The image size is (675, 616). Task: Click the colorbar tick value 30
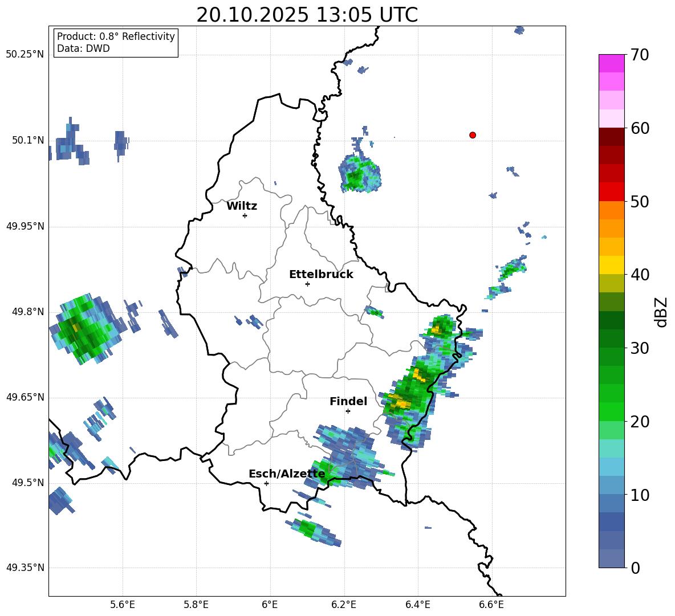point(640,348)
